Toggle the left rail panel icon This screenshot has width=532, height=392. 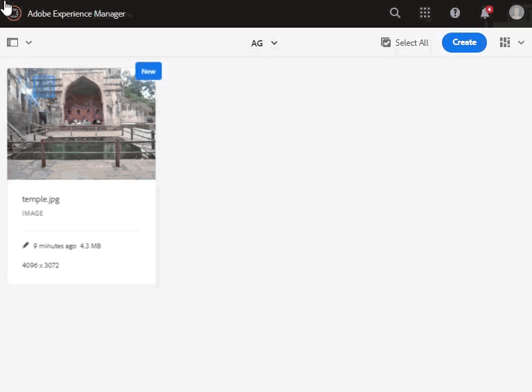coord(12,42)
